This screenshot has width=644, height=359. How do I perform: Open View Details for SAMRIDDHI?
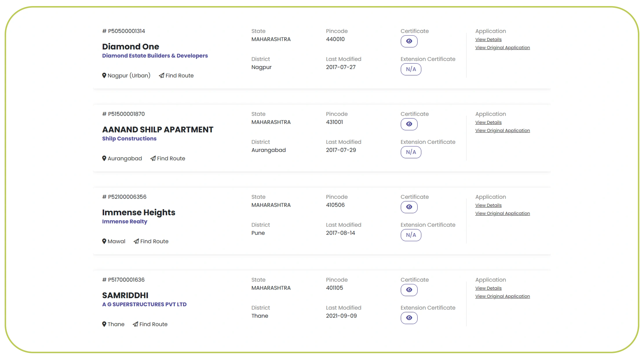click(488, 288)
